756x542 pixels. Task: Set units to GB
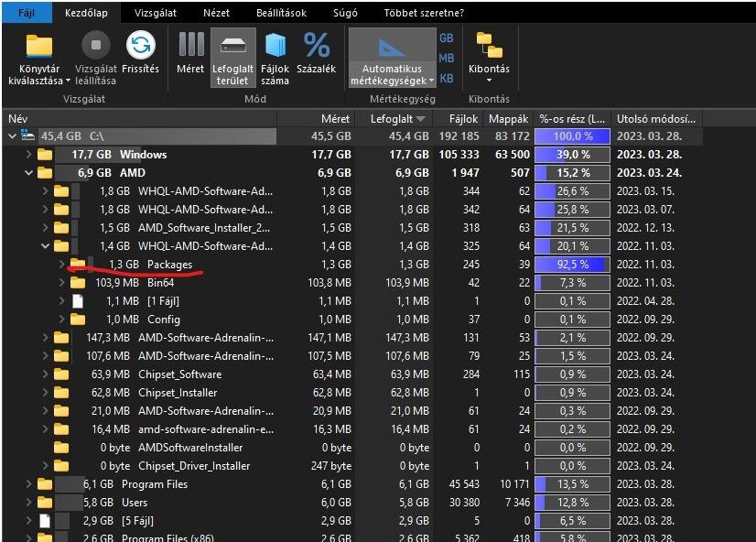[447, 38]
